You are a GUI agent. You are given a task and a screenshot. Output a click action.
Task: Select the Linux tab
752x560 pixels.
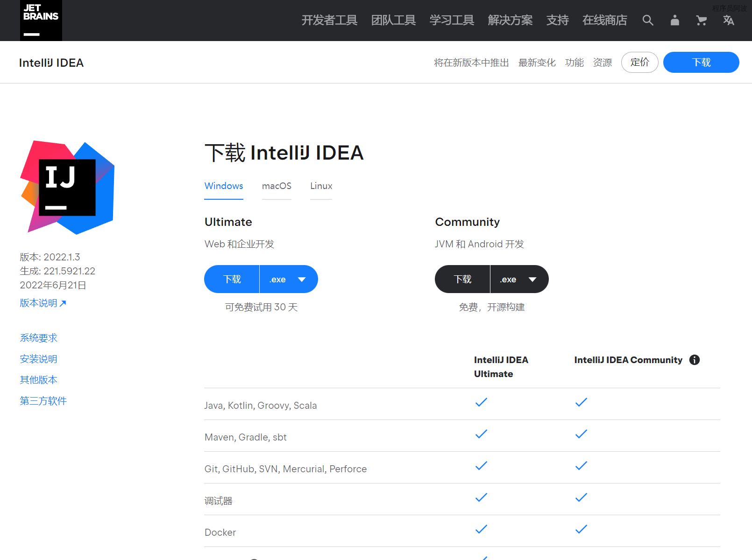[321, 186]
